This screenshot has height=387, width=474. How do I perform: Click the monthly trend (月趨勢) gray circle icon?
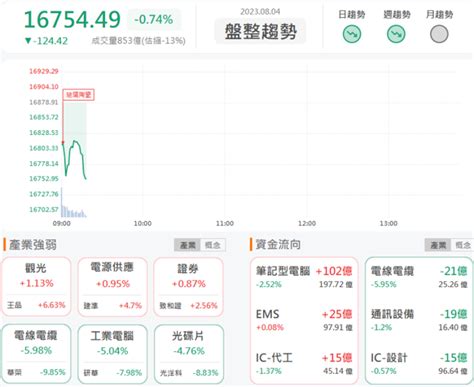pos(439,34)
